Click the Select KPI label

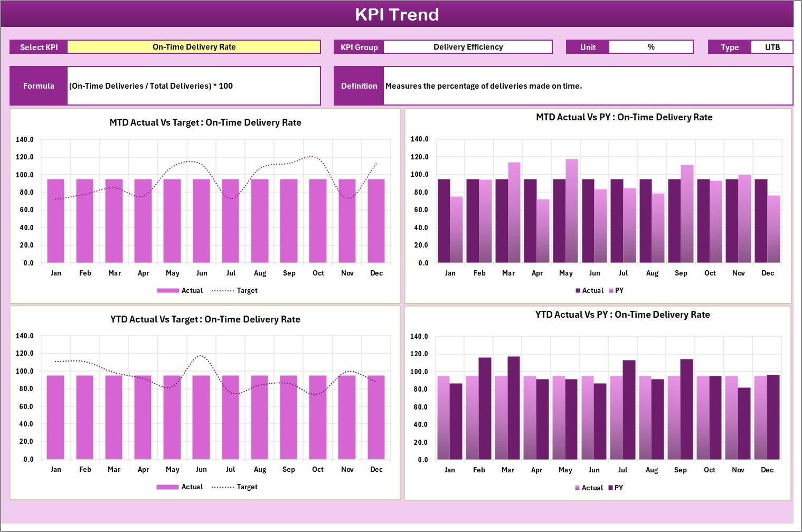38,46
